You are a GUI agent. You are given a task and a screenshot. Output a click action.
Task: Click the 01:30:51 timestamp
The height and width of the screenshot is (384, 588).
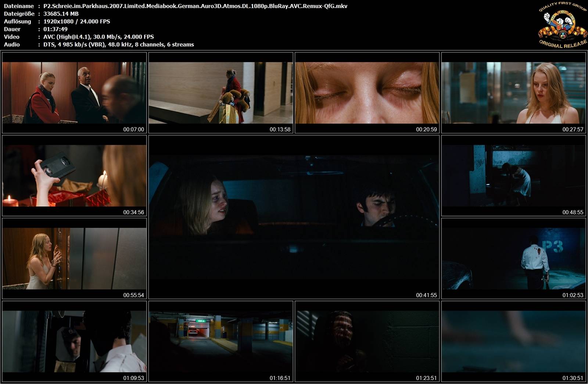tap(573, 378)
